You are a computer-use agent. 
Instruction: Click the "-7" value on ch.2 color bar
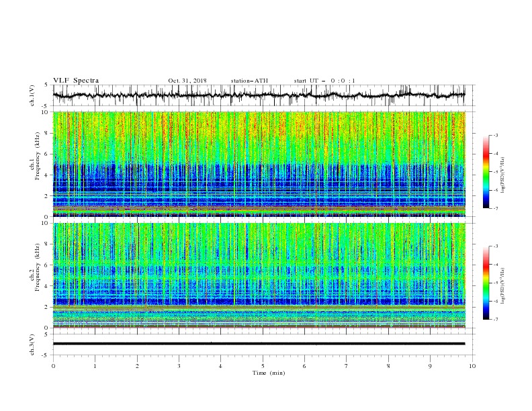tap(495, 320)
